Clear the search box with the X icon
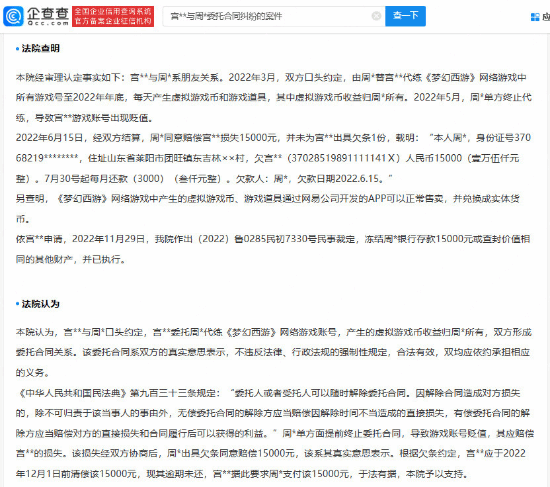This screenshot has width=550, height=487. (x=376, y=16)
